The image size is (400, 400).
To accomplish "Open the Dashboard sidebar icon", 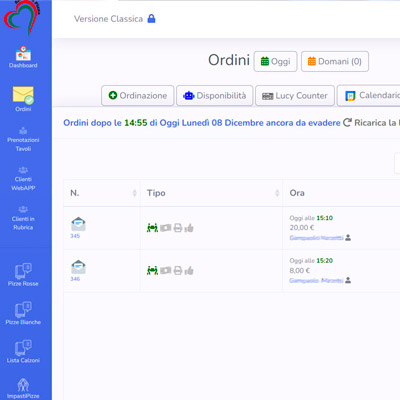I will (23, 54).
